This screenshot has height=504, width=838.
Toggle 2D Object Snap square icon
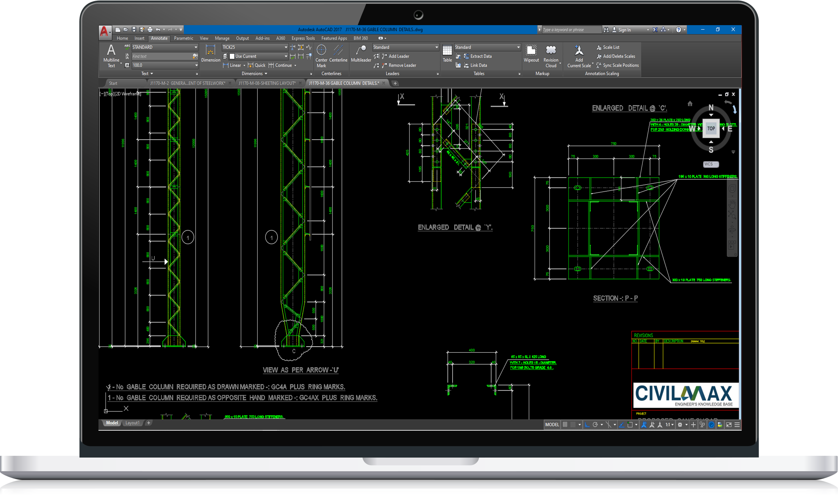(x=630, y=424)
